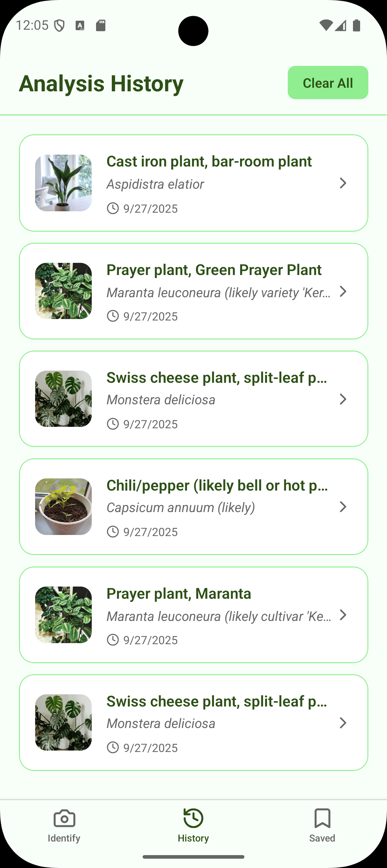Expand Prayer plant, Green Prayer Plant chevron
The image size is (387, 868).
pyautogui.click(x=343, y=291)
